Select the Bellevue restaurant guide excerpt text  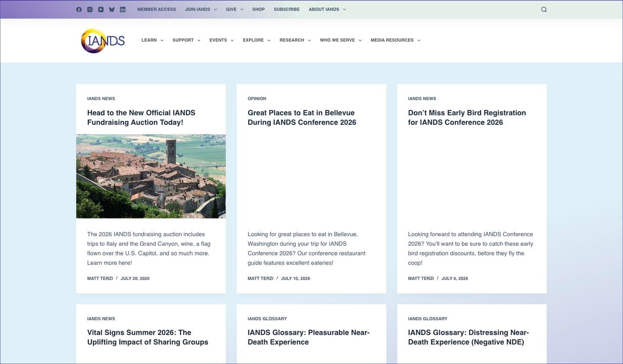tap(306, 248)
